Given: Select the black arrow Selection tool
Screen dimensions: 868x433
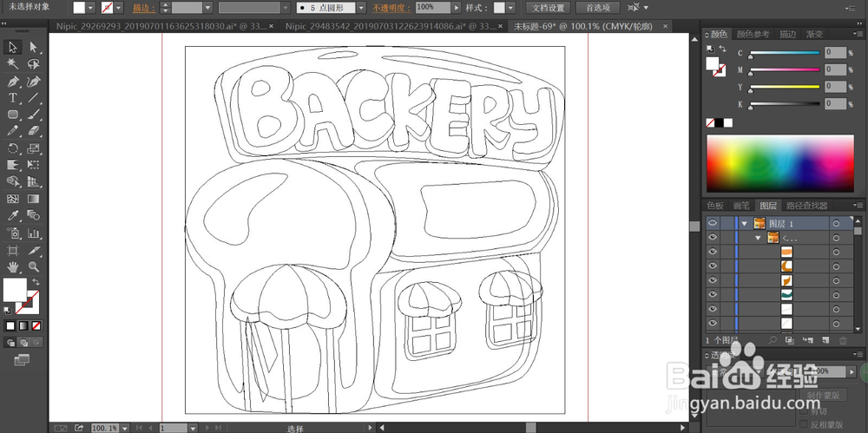Looking at the screenshot, I should pos(13,47).
